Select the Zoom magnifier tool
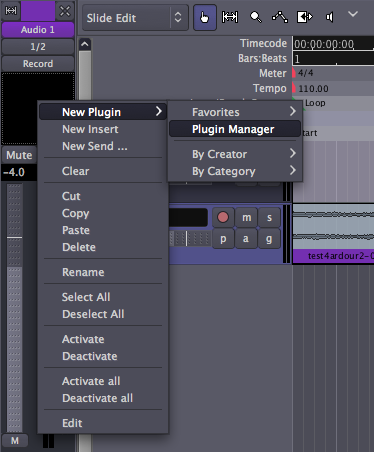 click(x=256, y=17)
